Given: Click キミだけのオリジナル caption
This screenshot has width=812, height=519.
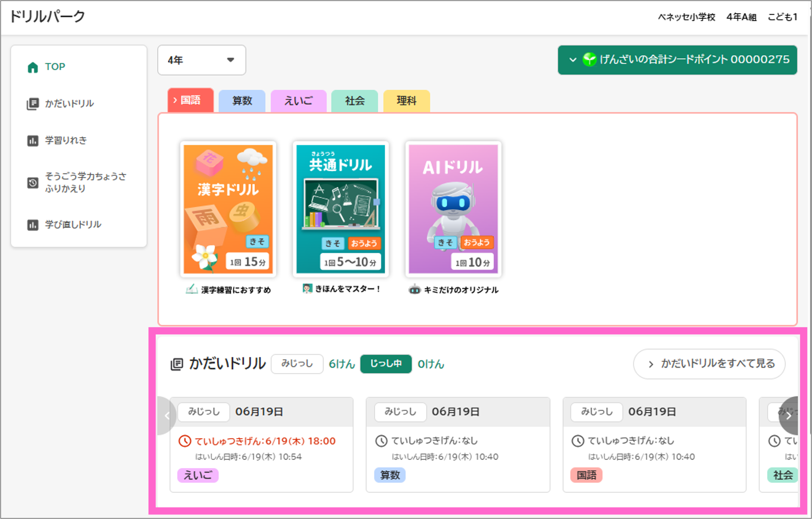Looking at the screenshot, I should 461,290.
